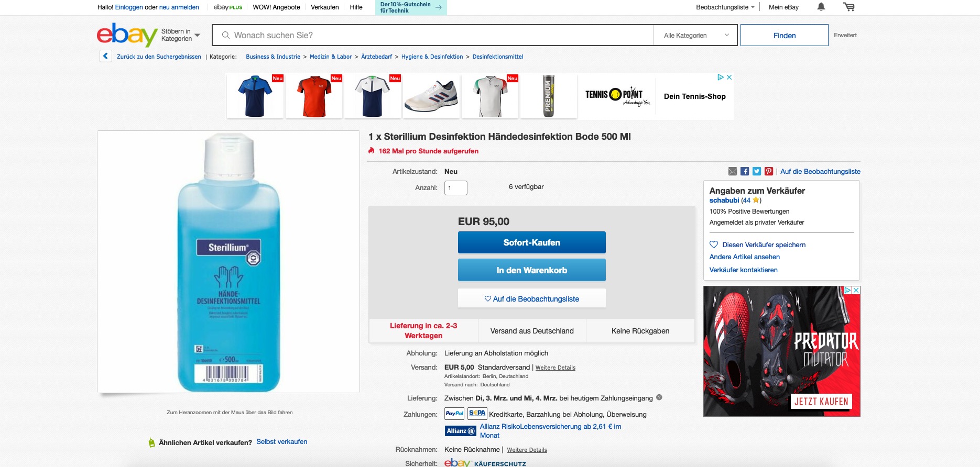Screen dimensions: 980x467
Task: Click the delivery info question mark icon
Action: tap(659, 397)
